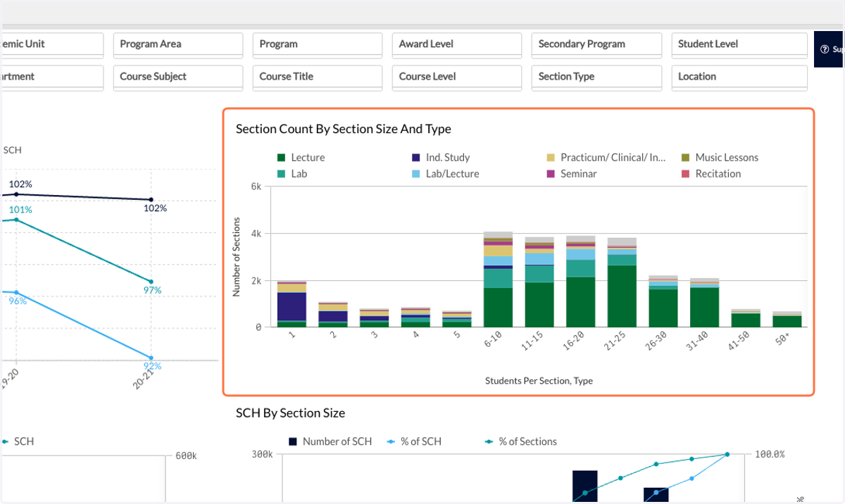Open the Location filter dropdown
This screenshot has height=504, width=845.
739,77
